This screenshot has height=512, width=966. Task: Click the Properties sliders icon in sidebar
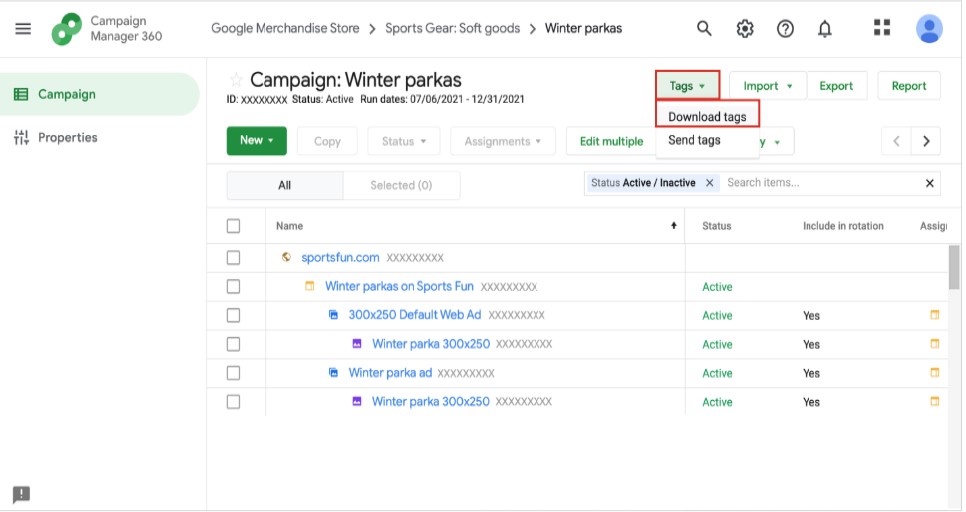(x=21, y=137)
